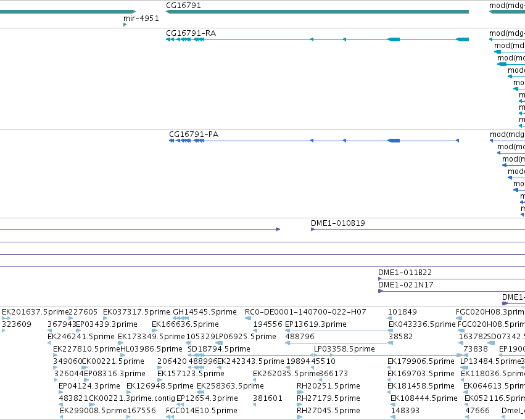This screenshot has height=420, width=525.
Task: Select EST RH20251.5prime
Action: (328, 386)
